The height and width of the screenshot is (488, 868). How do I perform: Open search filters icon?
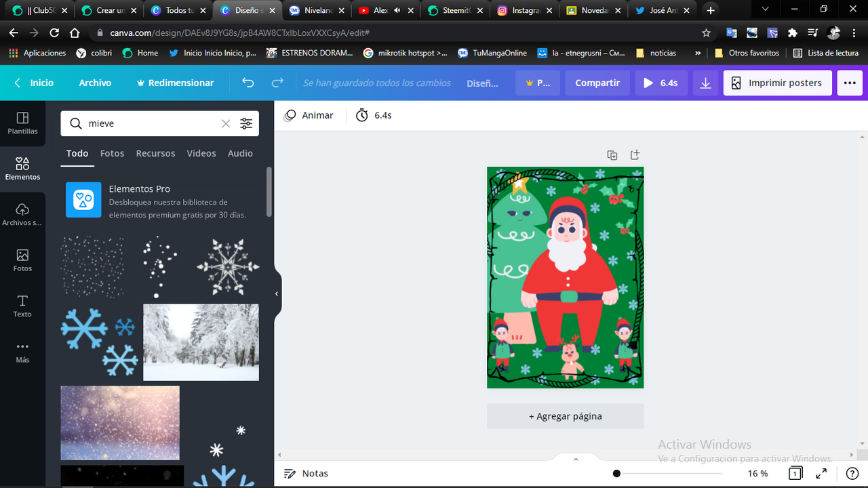pos(246,123)
